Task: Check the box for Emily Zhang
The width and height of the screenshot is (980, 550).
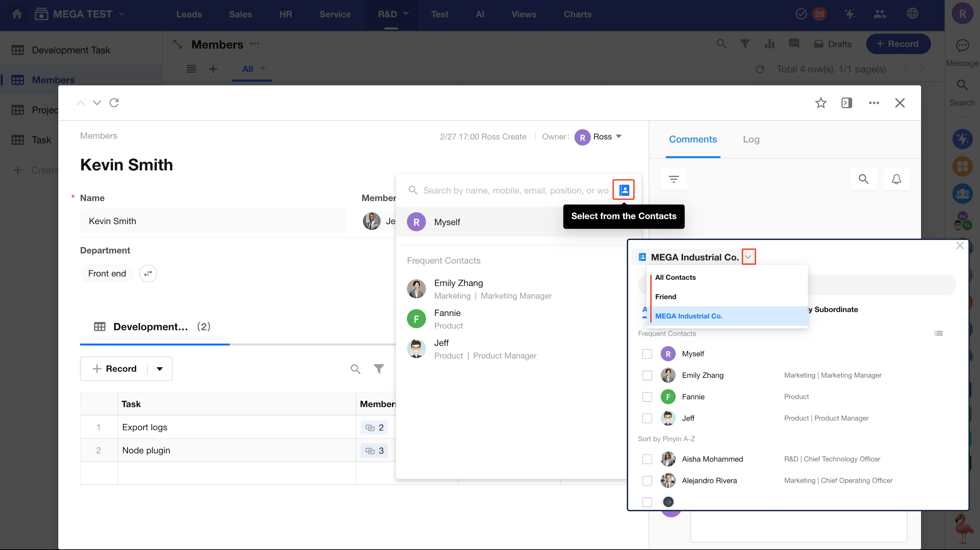Action: point(647,375)
